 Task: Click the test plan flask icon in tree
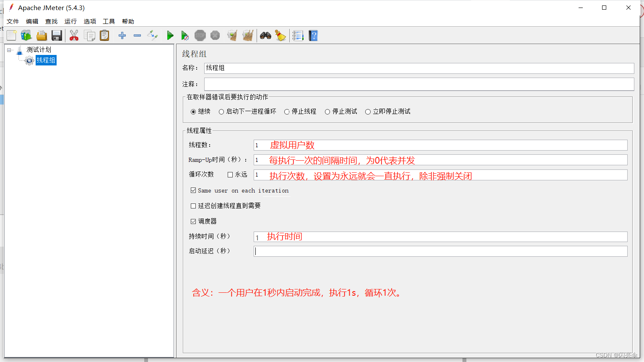click(20, 50)
